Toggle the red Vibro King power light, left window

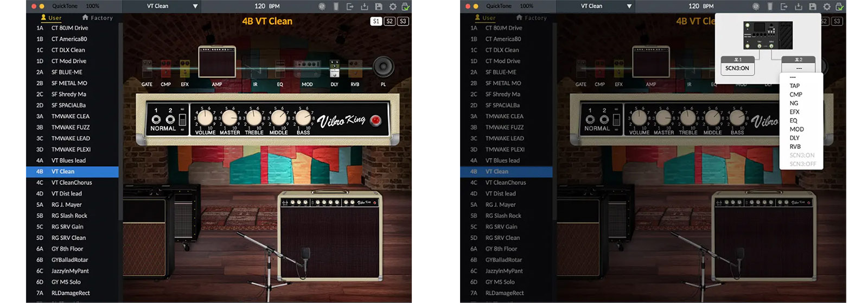[375, 120]
